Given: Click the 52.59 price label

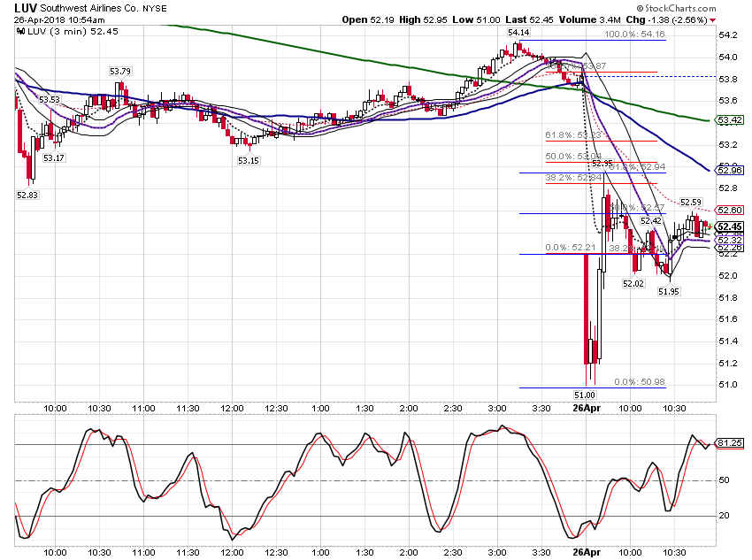Looking at the screenshot, I should coord(691,203).
